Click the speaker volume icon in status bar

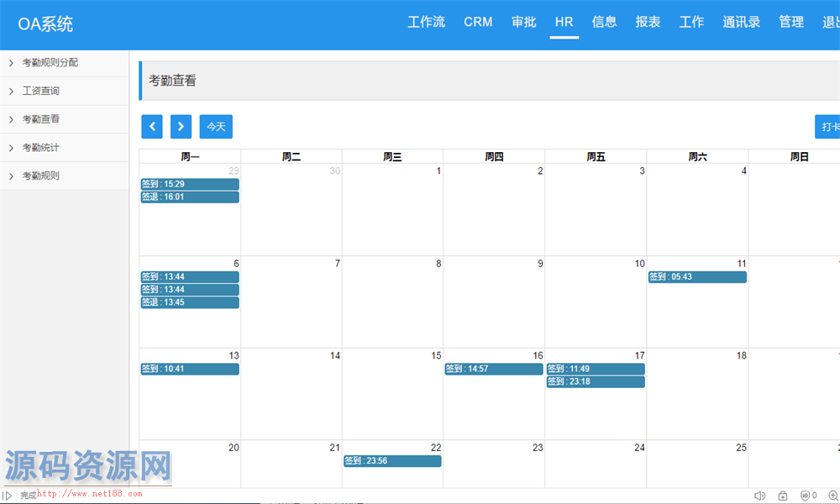click(759, 496)
